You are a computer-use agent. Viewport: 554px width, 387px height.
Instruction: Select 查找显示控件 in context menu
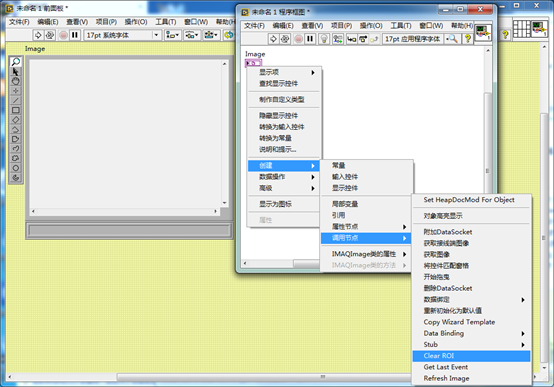tap(285, 83)
